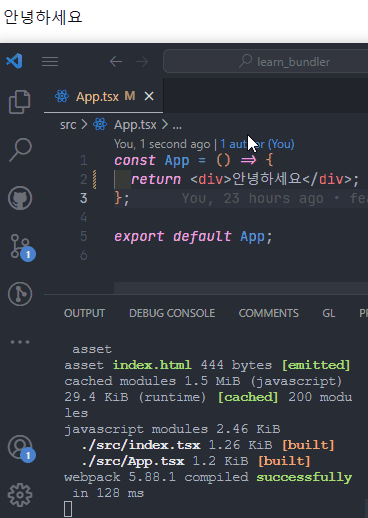This screenshot has width=368, height=518.
Task: Click 'export default App;' on line 5
Action: coord(193,236)
